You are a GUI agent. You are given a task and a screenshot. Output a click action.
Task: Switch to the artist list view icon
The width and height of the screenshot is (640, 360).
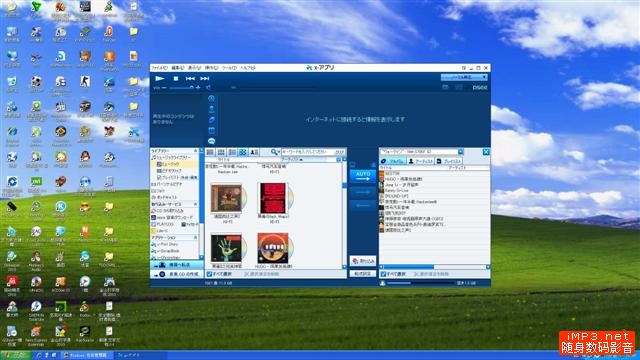click(254, 152)
